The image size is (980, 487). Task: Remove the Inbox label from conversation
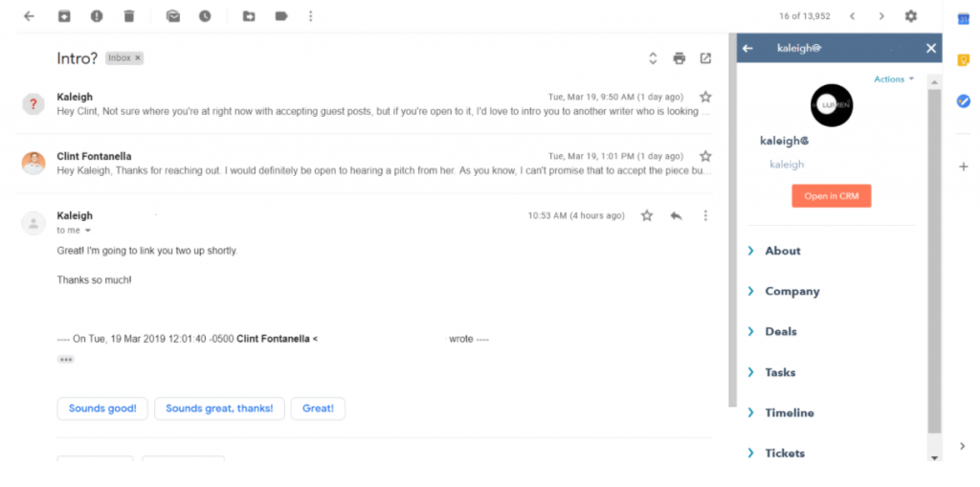pyautogui.click(x=138, y=58)
